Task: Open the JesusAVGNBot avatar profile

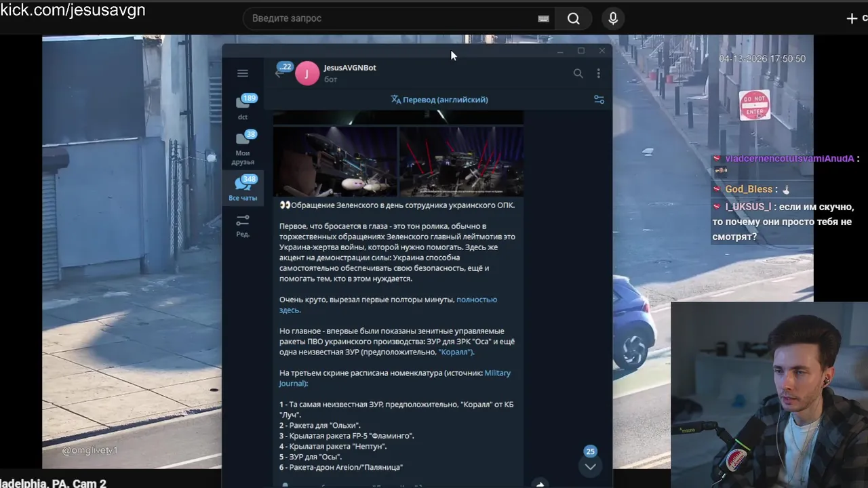Action: [x=307, y=73]
